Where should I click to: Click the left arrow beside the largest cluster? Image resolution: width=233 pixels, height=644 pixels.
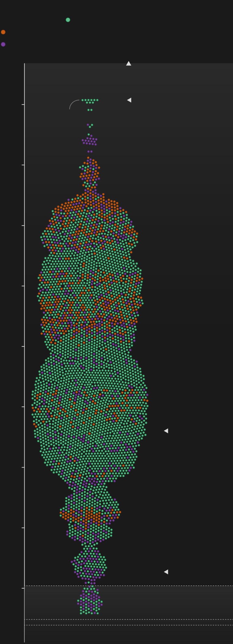click(x=166, y=431)
